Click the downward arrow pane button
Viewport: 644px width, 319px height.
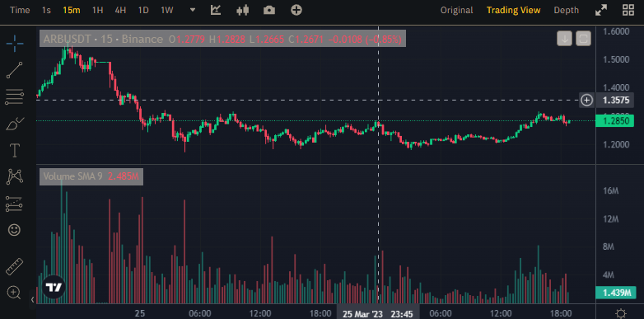(565, 39)
